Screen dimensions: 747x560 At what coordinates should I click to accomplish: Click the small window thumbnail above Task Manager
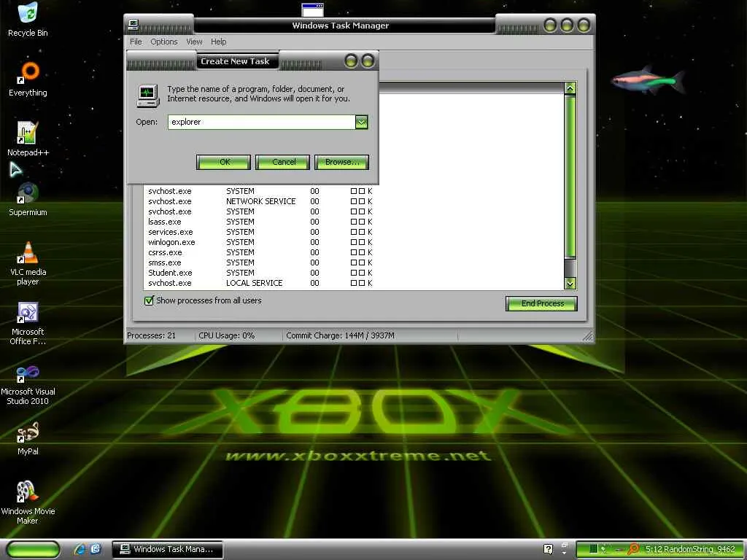pos(312,9)
